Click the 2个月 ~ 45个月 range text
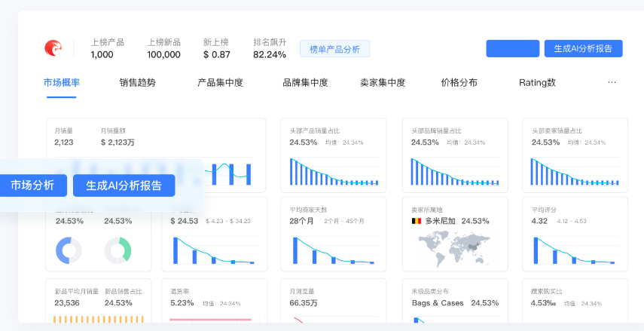 pyautogui.click(x=343, y=221)
